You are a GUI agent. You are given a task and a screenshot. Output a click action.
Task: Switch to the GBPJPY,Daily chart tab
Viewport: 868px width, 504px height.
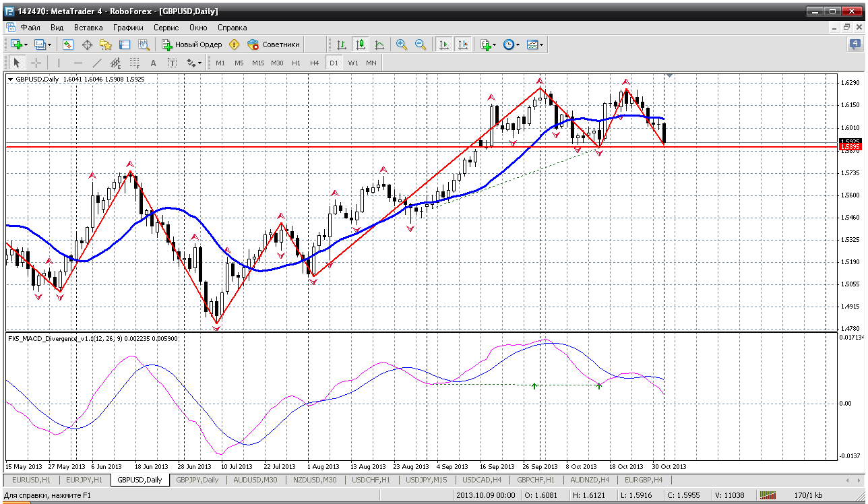197,480
